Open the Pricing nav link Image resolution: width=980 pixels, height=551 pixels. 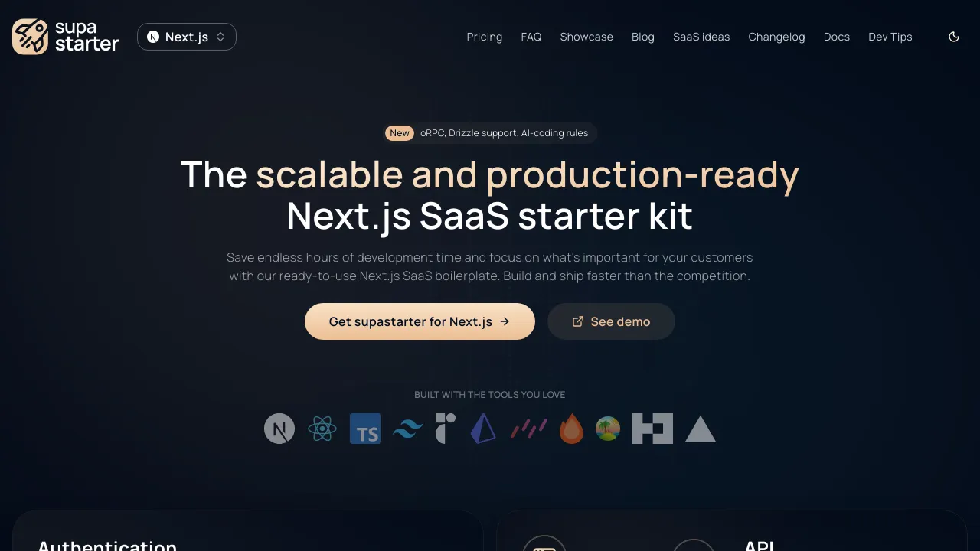485,37
